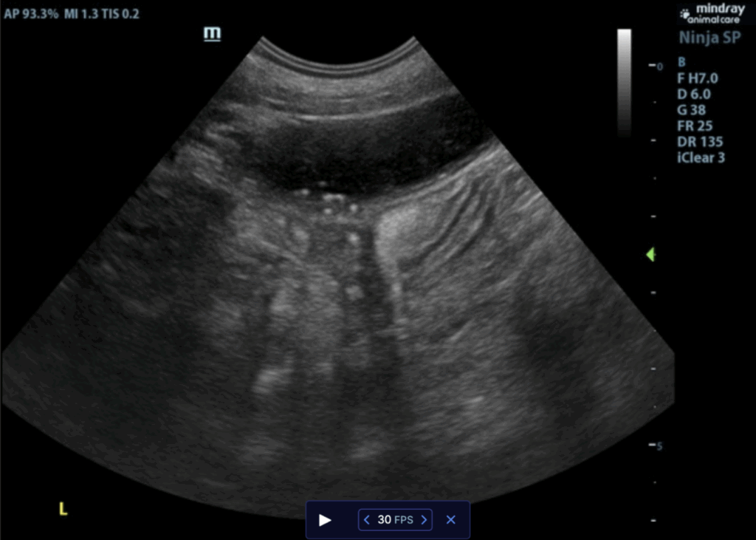Click the DR 135 dynamic range value
The height and width of the screenshot is (540, 756).
click(700, 142)
